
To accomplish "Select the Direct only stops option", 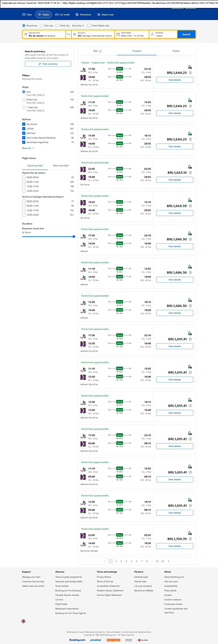I will pyautogui.click(x=24, y=100).
